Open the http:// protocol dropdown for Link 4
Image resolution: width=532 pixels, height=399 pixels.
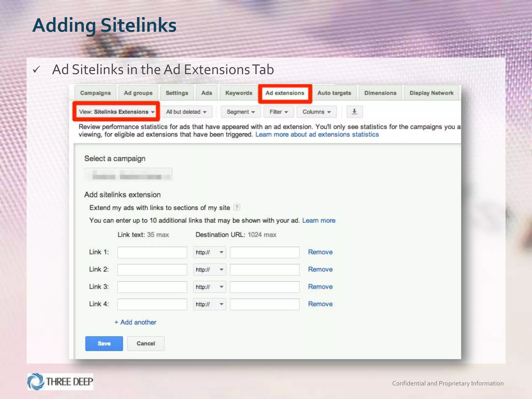click(210, 304)
